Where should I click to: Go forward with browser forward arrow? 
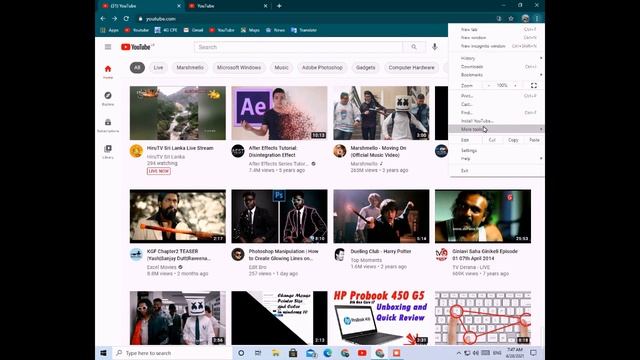[x=115, y=18]
